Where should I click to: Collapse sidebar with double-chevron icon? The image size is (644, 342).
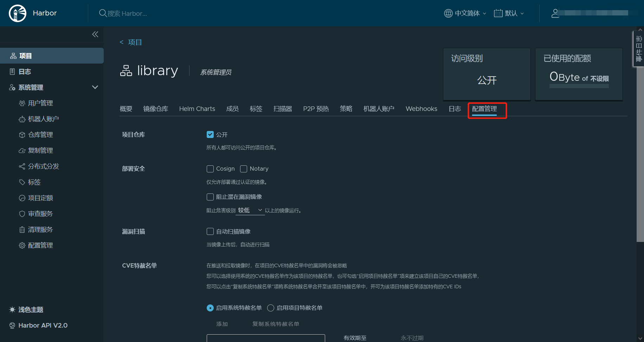click(x=95, y=34)
